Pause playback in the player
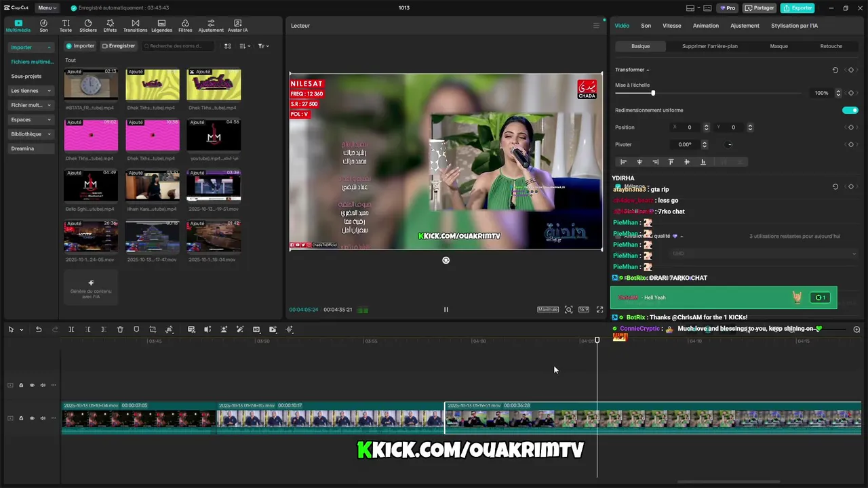Image resolution: width=868 pixels, height=488 pixels. (x=446, y=309)
